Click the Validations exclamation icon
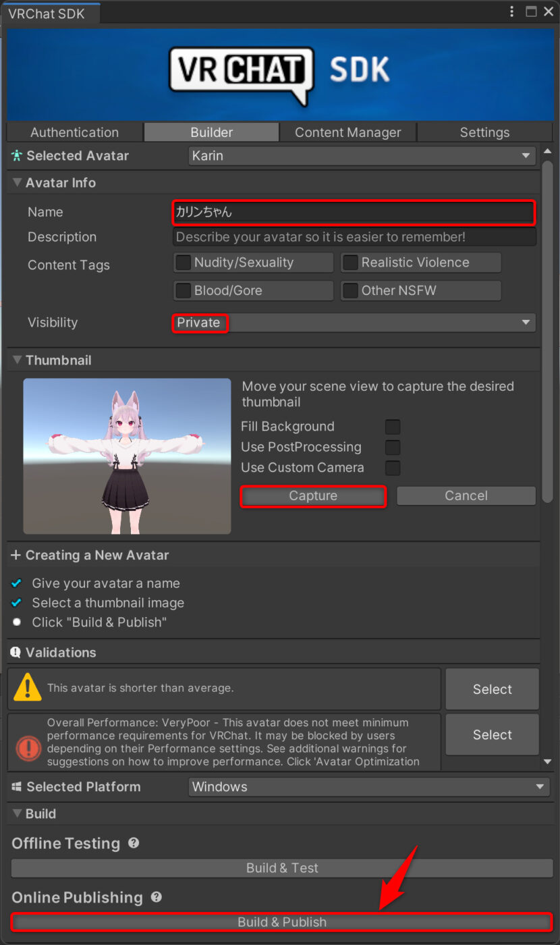560x945 pixels. point(16,653)
